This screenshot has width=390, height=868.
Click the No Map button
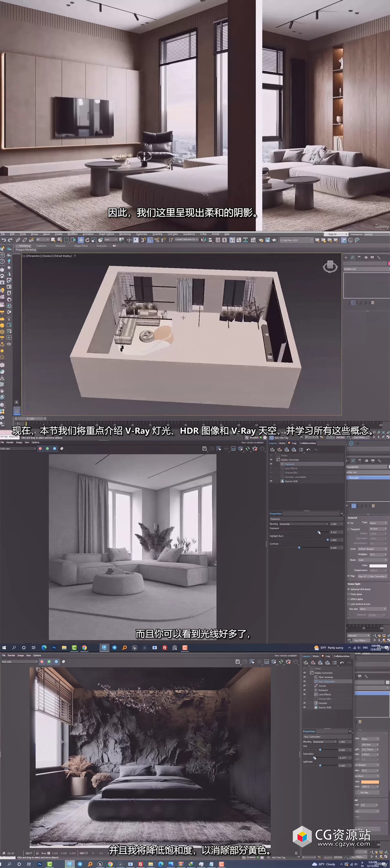tap(364, 792)
